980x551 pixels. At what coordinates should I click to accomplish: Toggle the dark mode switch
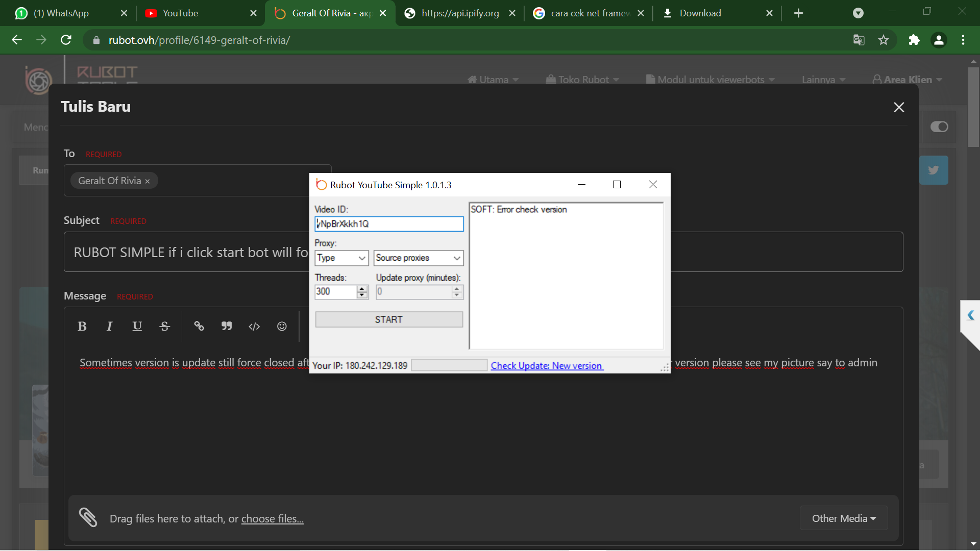point(939,127)
